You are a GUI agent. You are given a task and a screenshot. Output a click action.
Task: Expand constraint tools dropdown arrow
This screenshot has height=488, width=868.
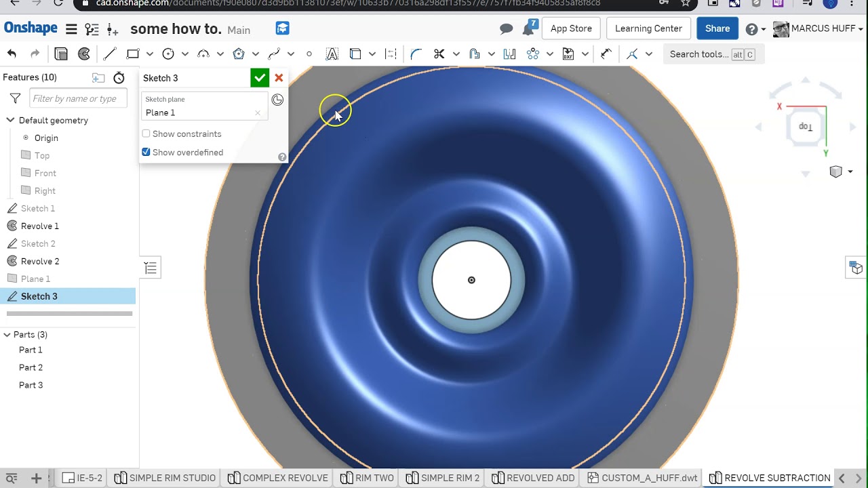point(648,54)
